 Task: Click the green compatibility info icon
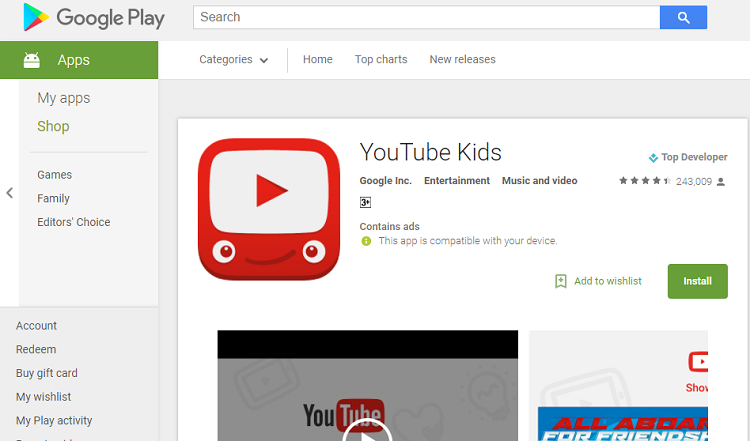[x=366, y=241]
